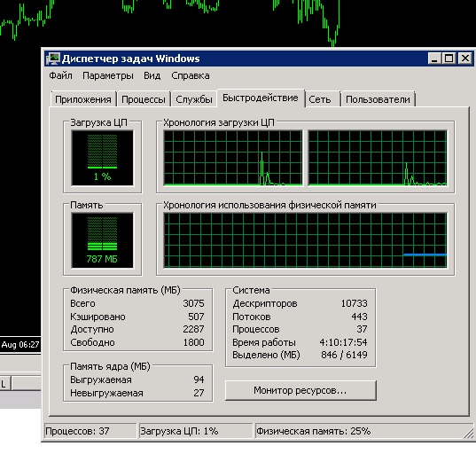Open the Справка menu
Screen dimensions: 476x454
(x=190, y=75)
